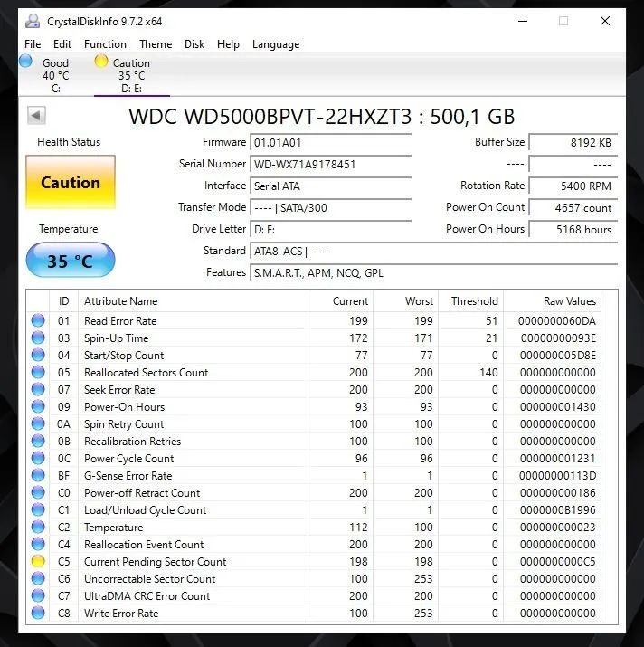Click the Power On Hours field 5168 hours
This screenshot has height=647, width=644.
tap(573, 230)
